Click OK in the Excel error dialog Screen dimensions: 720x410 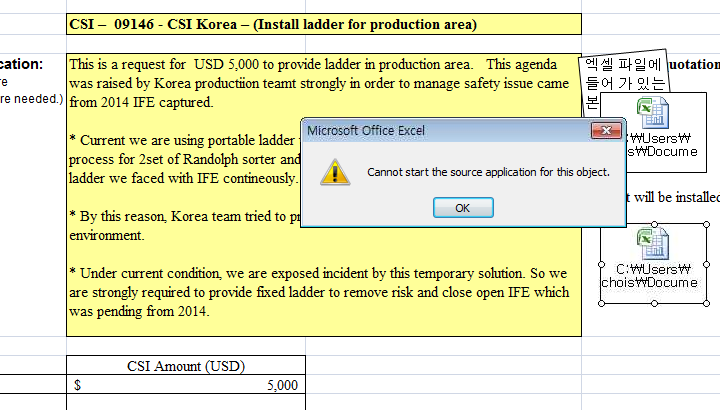pos(463,208)
